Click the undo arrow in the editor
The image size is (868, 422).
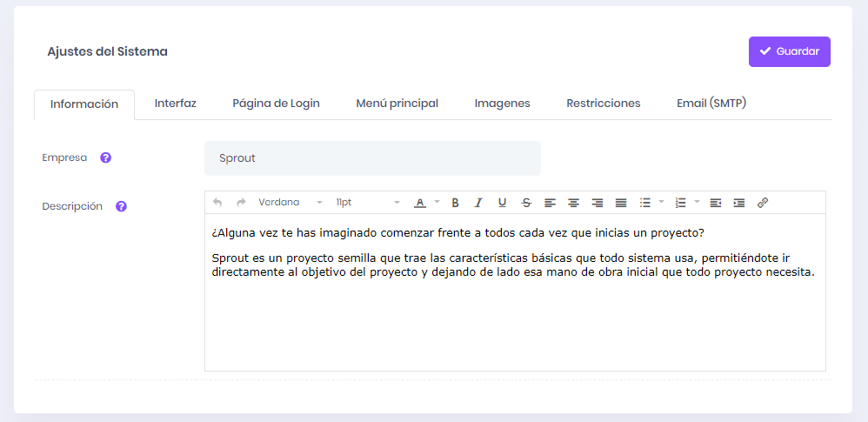217,203
